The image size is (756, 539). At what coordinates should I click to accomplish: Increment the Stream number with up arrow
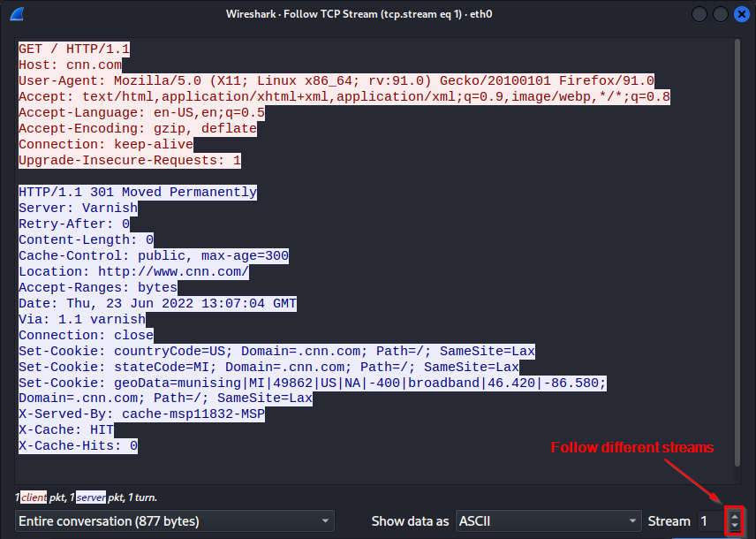click(x=734, y=516)
